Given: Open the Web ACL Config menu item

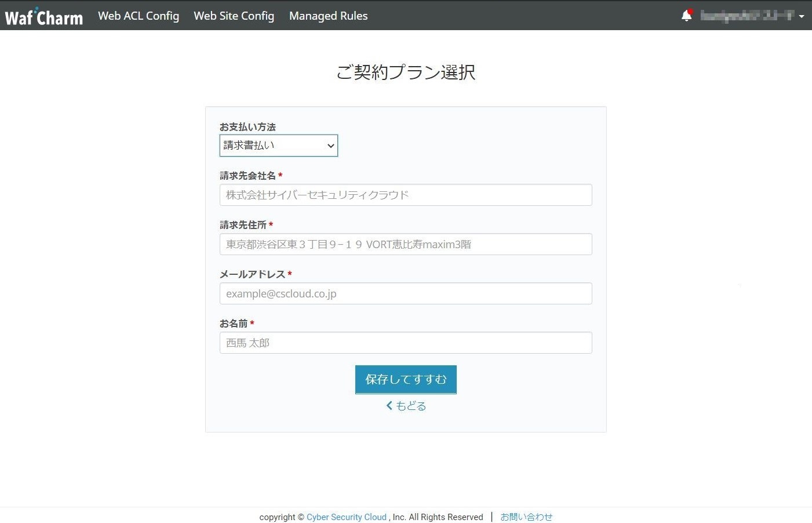Looking at the screenshot, I should point(139,16).
